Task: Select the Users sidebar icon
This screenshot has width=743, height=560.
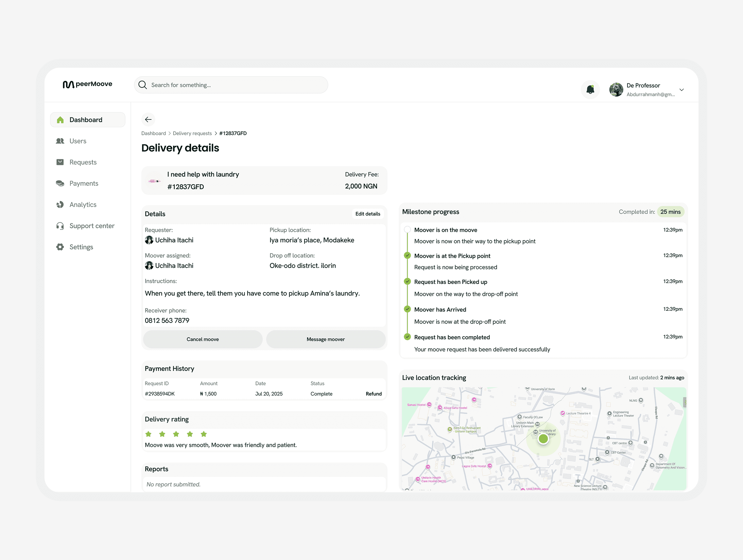Action: pyautogui.click(x=60, y=141)
